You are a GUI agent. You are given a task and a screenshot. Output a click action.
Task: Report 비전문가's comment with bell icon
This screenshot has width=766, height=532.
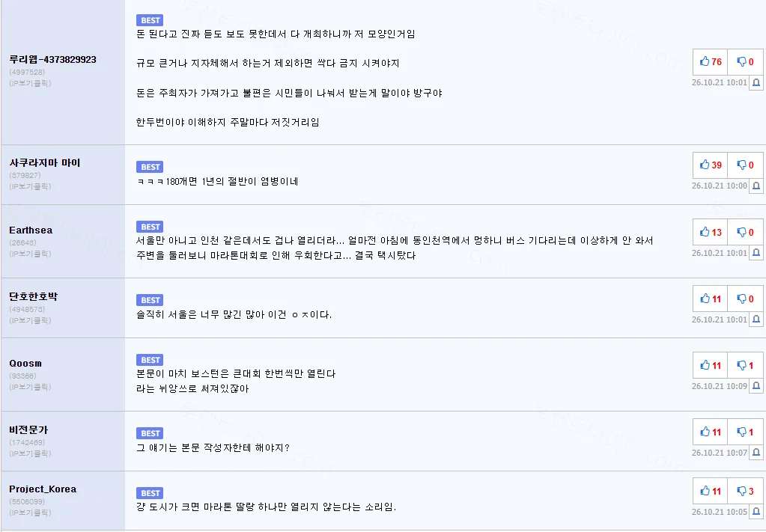click(x=756, y=453)
